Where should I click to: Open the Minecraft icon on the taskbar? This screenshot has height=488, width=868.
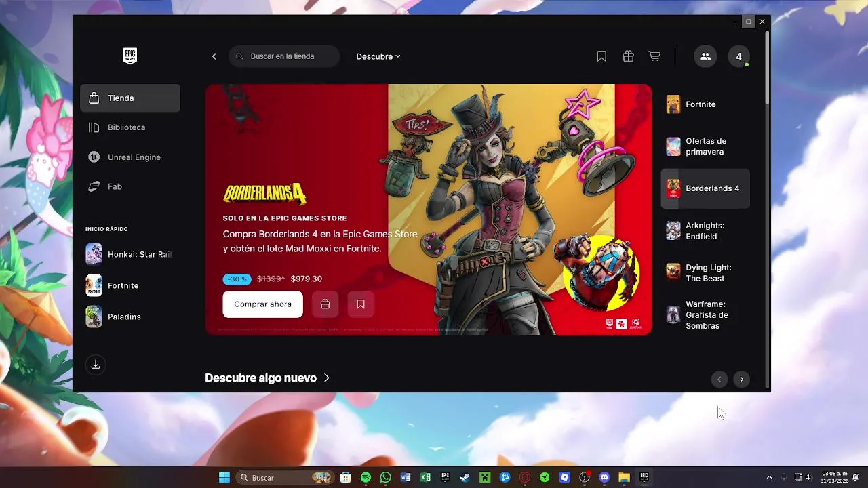coord(485,477)
